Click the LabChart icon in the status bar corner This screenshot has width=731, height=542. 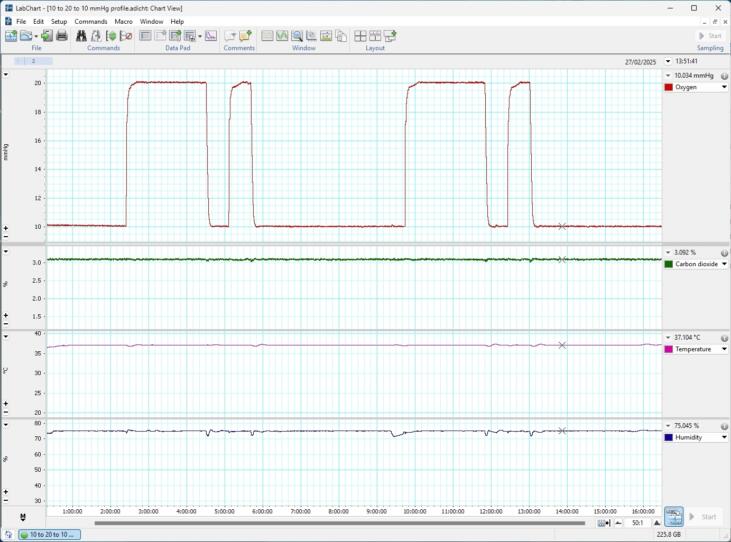8,535
